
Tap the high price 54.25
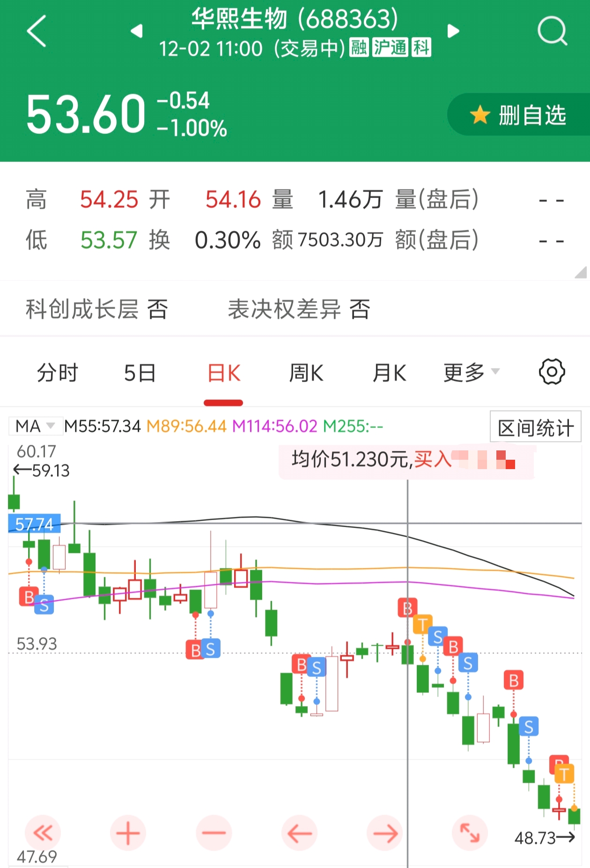[x=109, y=199]
